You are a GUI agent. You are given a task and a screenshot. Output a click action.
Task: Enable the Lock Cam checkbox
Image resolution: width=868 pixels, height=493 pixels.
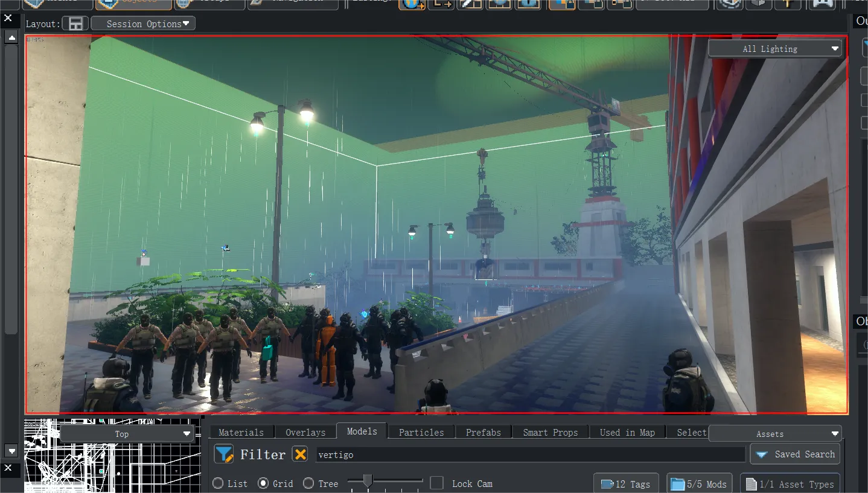coord(437,483)
